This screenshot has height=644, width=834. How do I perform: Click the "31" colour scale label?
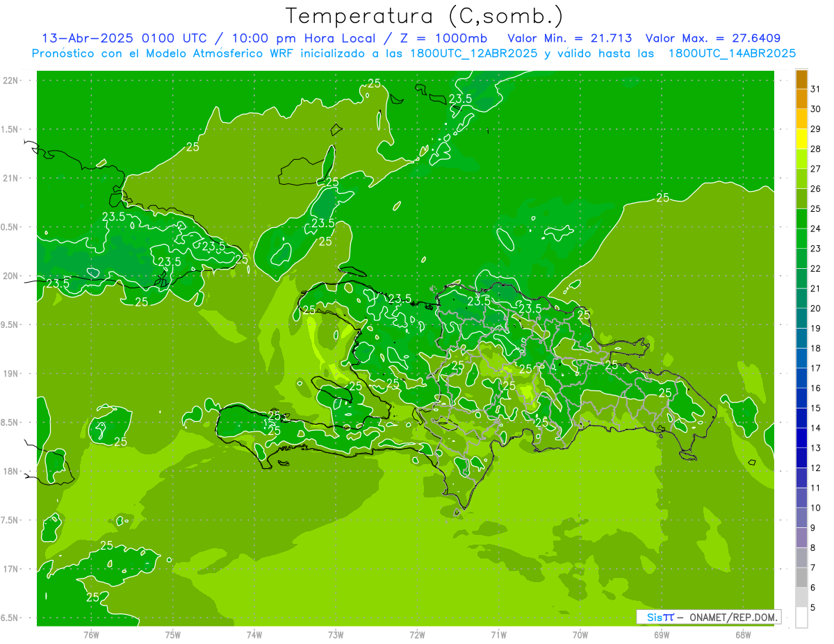(x=816, y=89)
